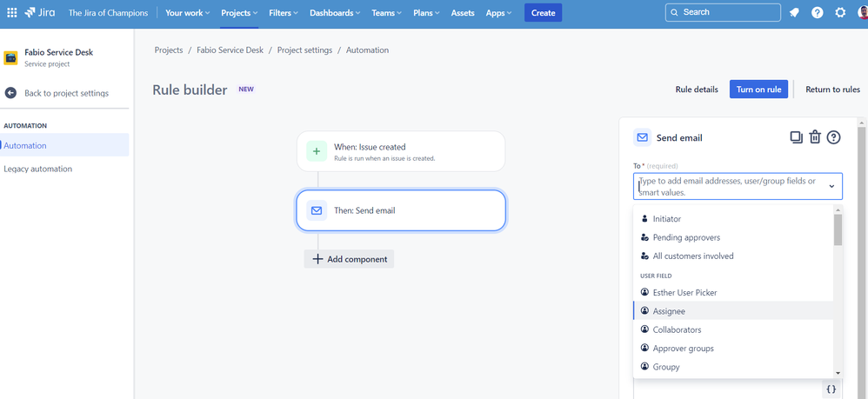Click the Create button
This screenshot has height=399, width=868.
click(543, 13)
